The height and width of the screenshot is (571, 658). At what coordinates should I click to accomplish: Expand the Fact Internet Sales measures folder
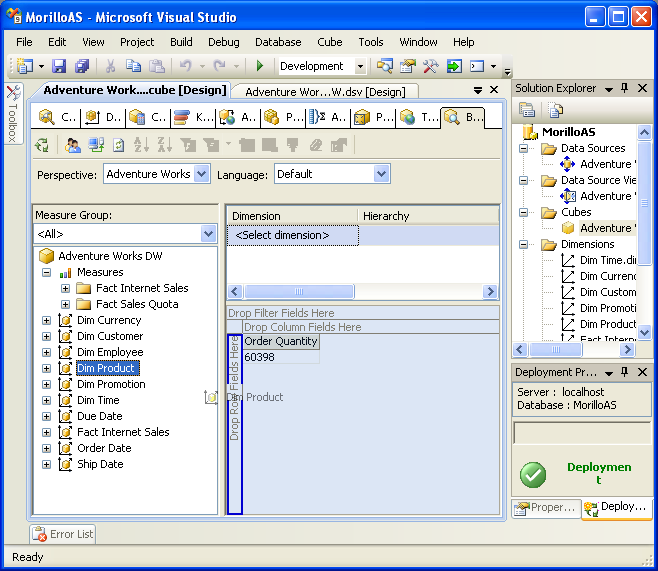click(65, 288)
